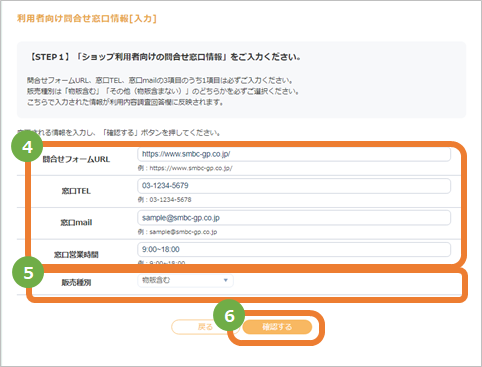Click the 窓口mail label
This screenshot has height=367, width=482.
pos(76,223)
